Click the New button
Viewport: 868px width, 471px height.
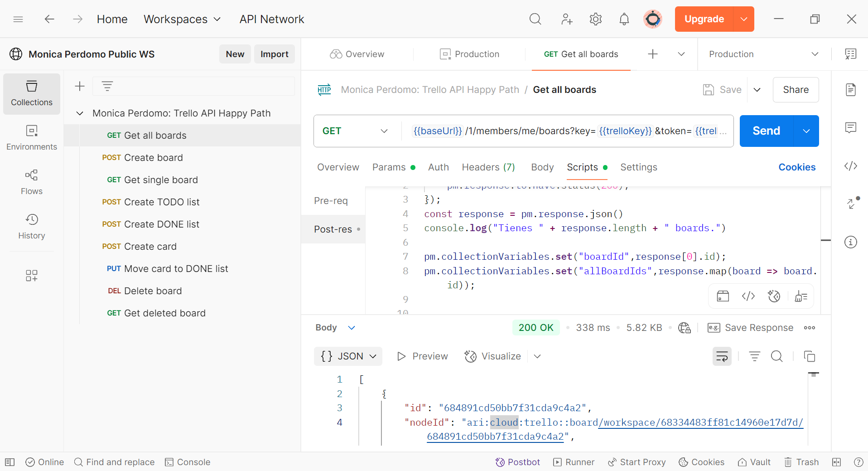(235, 54)
